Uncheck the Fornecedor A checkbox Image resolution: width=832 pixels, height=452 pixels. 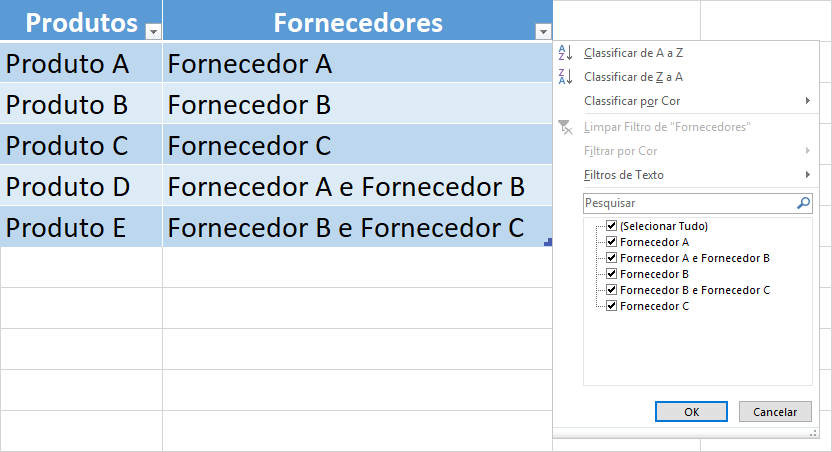click(611, 242)
